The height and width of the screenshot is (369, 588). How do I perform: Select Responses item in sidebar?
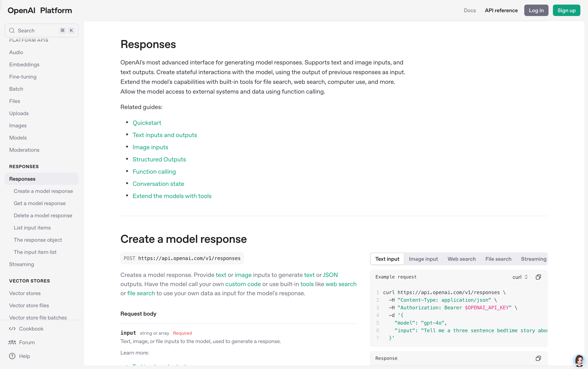point(42,179)
